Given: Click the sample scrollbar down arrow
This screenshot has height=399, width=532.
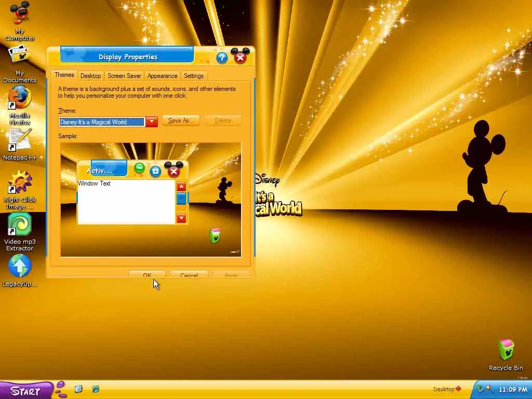Looking at the screenshot, I should [181, 218].
